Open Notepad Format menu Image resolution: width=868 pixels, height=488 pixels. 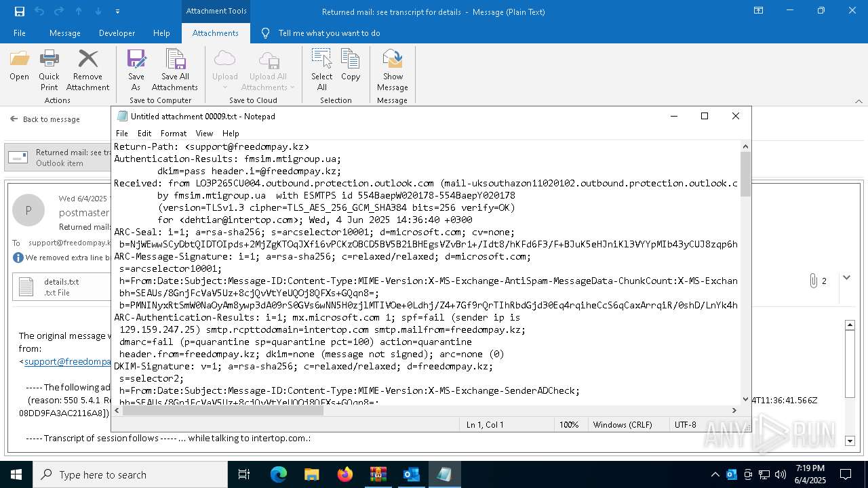[x=174, y=134]
